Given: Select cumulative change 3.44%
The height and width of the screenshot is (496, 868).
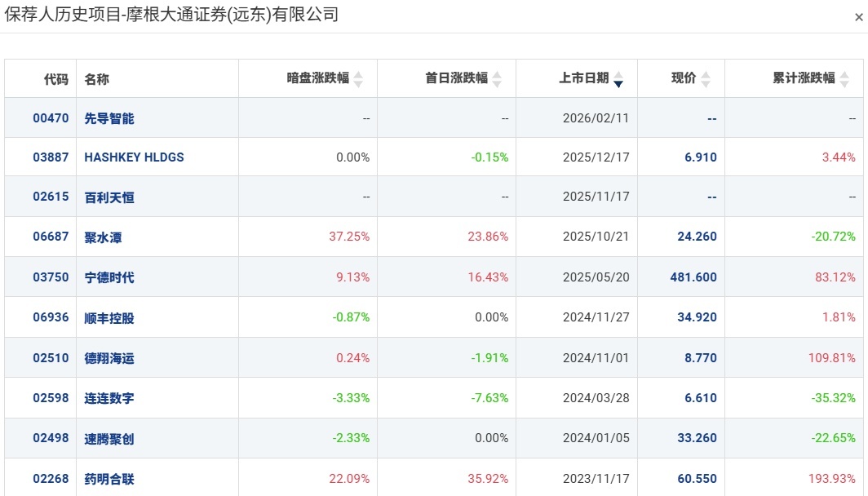Looking at the screenshot, I should (x=839, y=157).
